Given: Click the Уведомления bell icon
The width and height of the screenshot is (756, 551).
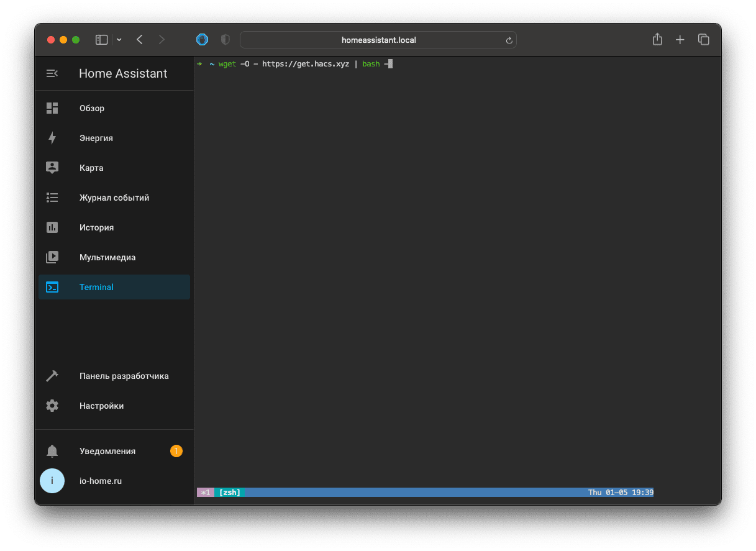Looking at the screenshot, I should pyautogui.click(x=52, y=451).
